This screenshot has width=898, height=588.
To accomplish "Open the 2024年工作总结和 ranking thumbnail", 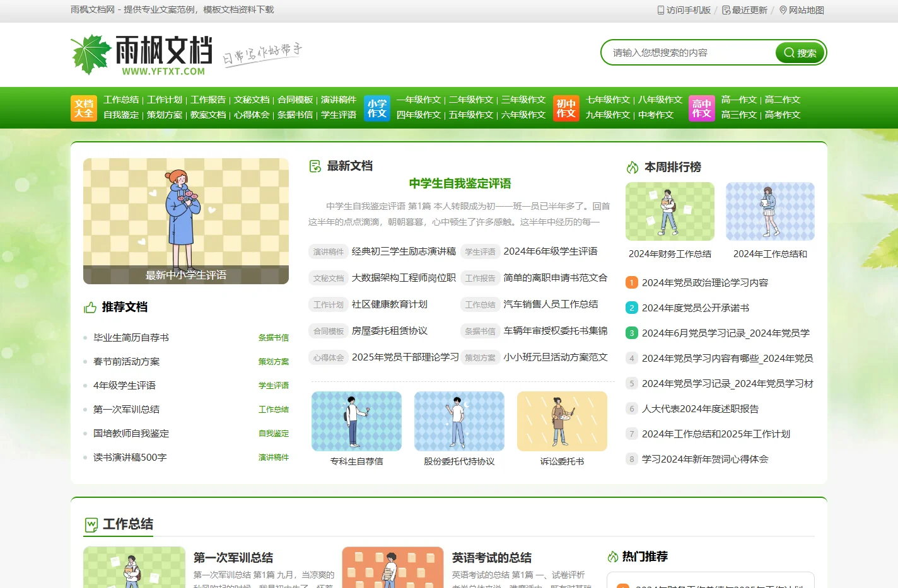I will point(770,212).
